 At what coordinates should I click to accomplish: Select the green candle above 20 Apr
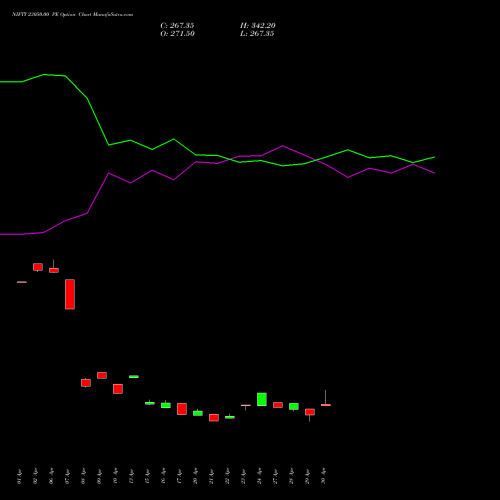click(x=198, y=413)
